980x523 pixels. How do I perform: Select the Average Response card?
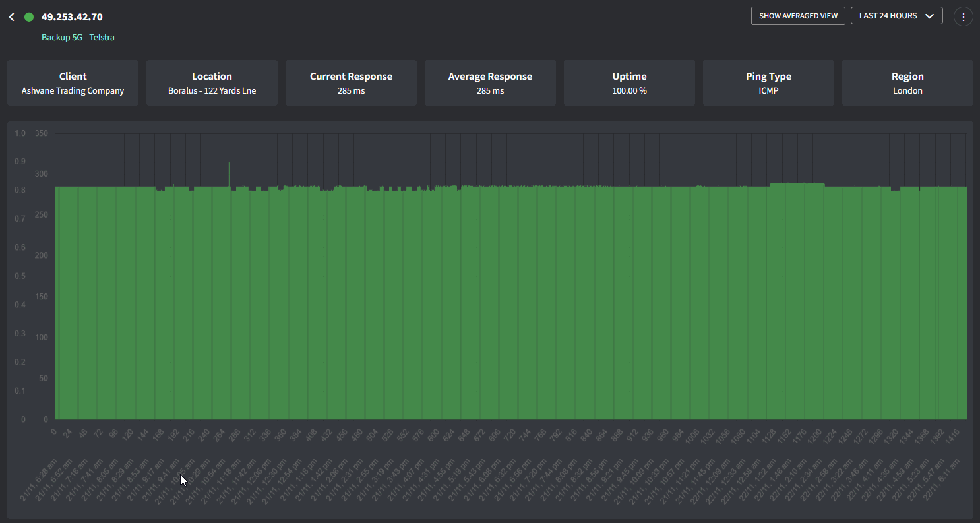[490, 83]
